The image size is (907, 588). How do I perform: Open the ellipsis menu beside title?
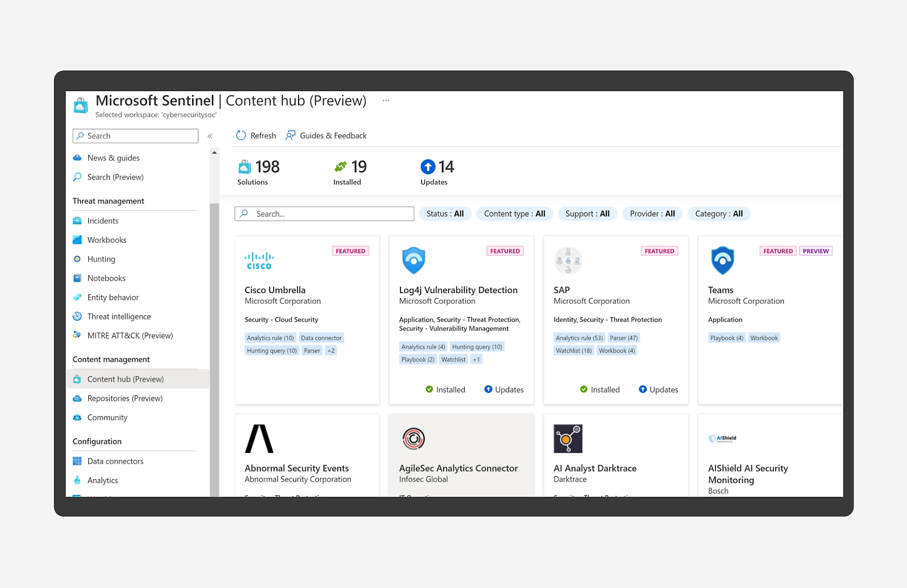386,100
